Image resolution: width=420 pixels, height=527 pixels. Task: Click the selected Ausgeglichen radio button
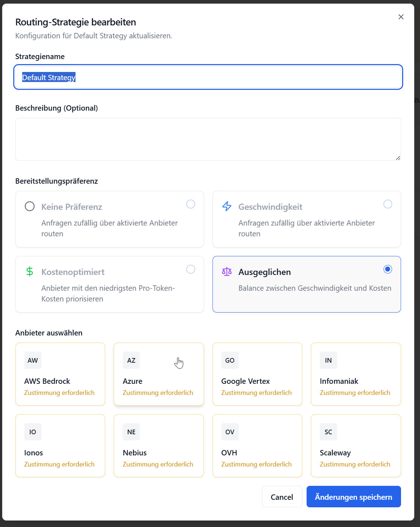388,269
